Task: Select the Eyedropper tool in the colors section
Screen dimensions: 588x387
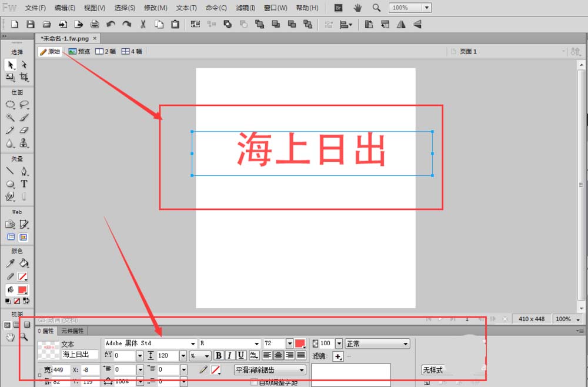Action: [x=10, y=263]
